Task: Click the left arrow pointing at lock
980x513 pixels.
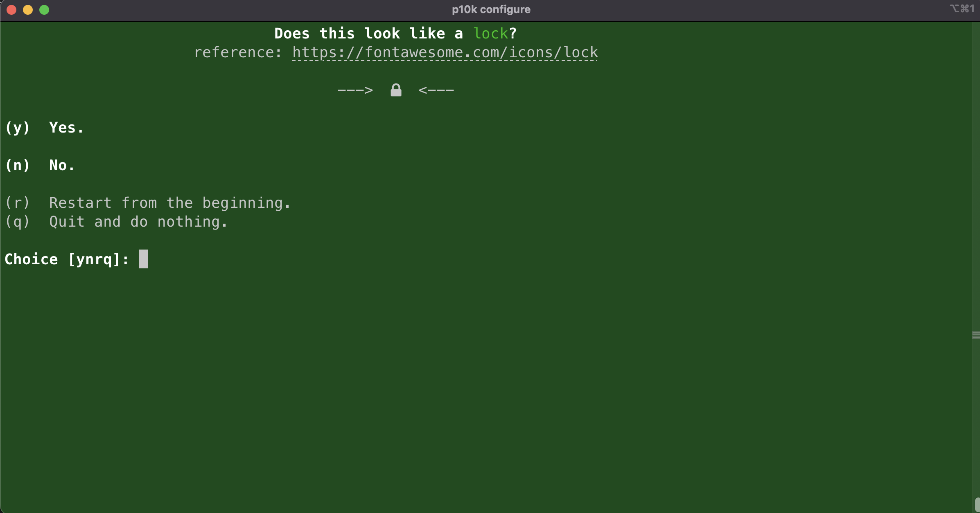Action: [x=355, y=90]
